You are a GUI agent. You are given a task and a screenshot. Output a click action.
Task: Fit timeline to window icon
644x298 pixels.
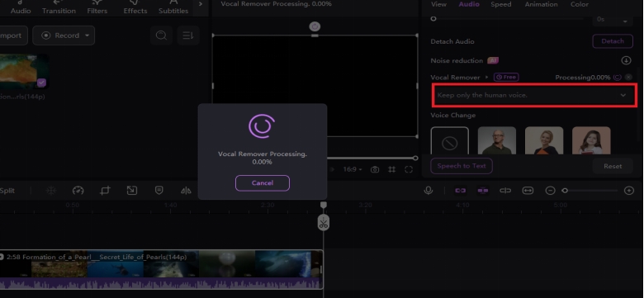pos(528,191)
